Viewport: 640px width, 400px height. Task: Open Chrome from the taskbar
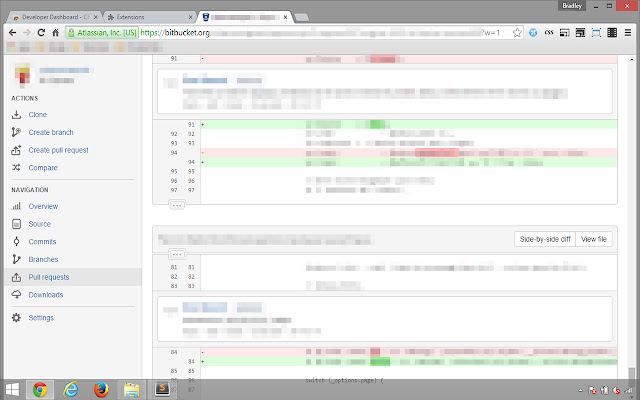point(40,390)
